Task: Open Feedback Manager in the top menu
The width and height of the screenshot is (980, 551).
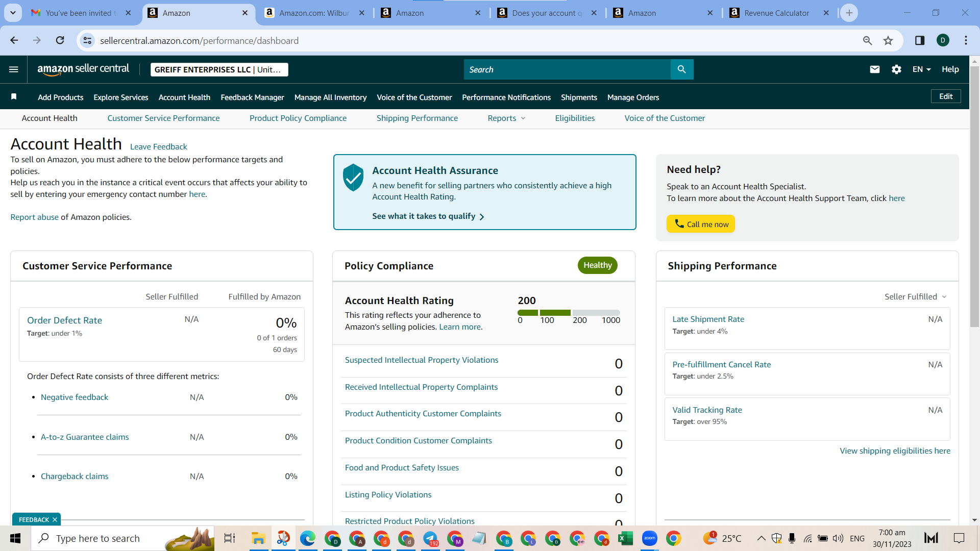Action: [x=252, y=97]
